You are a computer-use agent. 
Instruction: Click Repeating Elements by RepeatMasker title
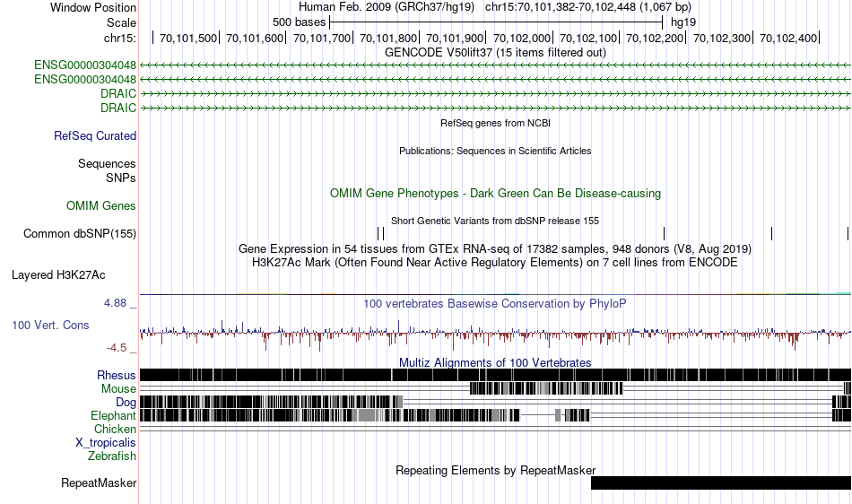[x=496, y=470]
